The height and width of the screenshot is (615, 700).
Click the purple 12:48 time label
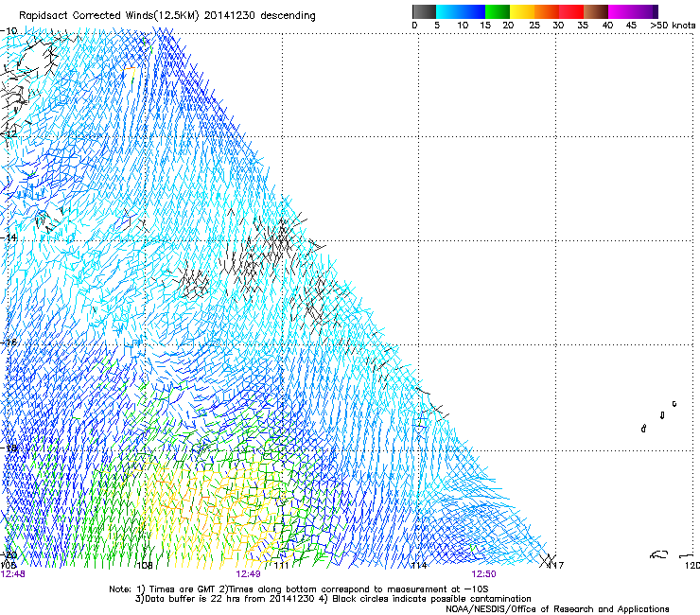click(12, 574)
